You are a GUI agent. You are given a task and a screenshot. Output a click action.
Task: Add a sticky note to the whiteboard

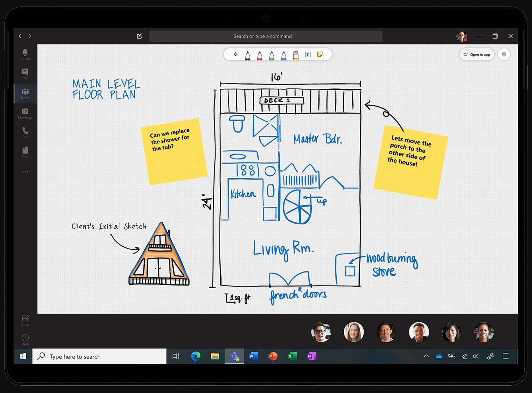[x=320, y=54]
